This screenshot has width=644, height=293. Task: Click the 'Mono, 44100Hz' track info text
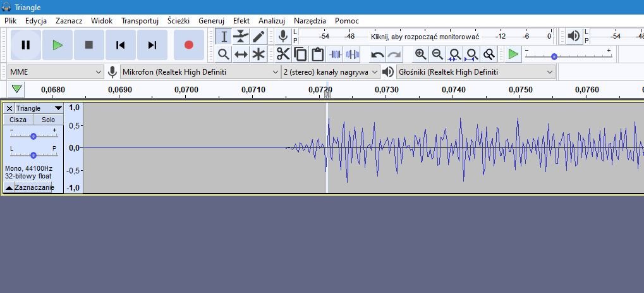(x=28, y=168)
